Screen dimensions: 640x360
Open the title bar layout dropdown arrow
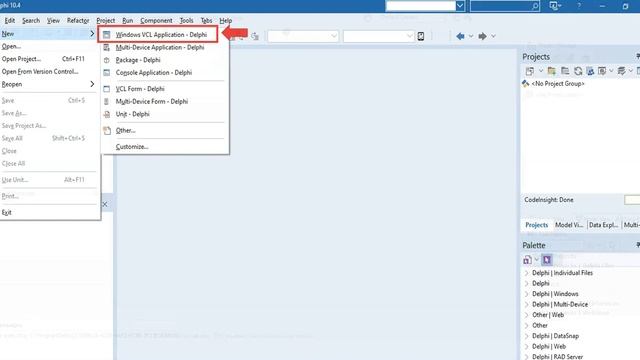[460, 6]
